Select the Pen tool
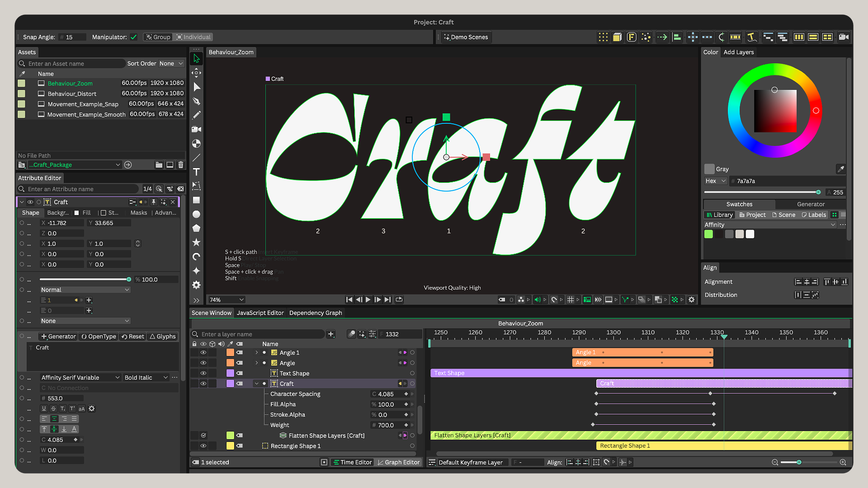This screenshot has height=488, width=868. (x=196, y=101)
